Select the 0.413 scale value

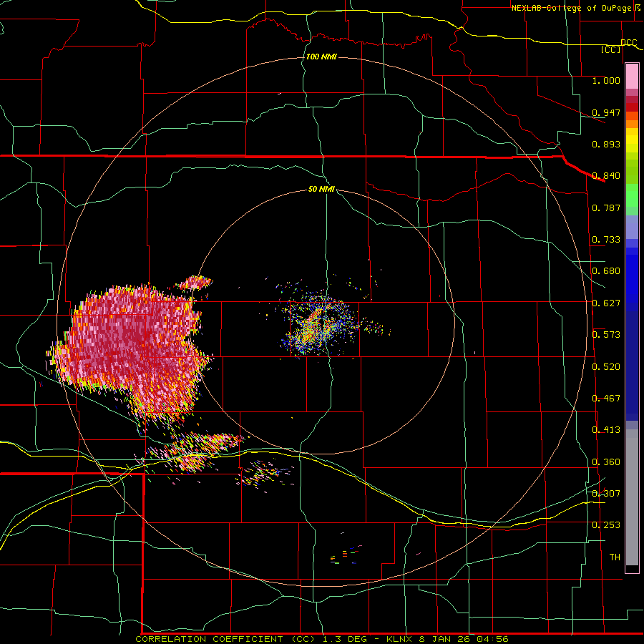pyautogui.click(x=606, y=430)
